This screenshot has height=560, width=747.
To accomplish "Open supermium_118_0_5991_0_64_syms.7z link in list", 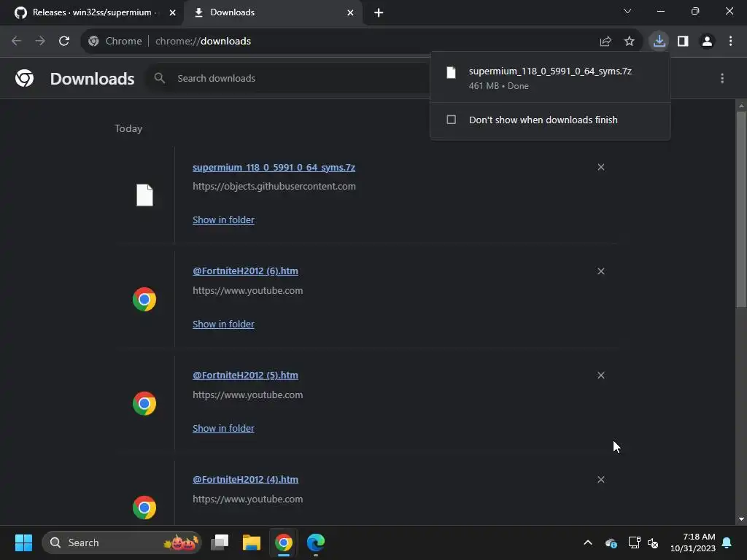I will point(274,168).
